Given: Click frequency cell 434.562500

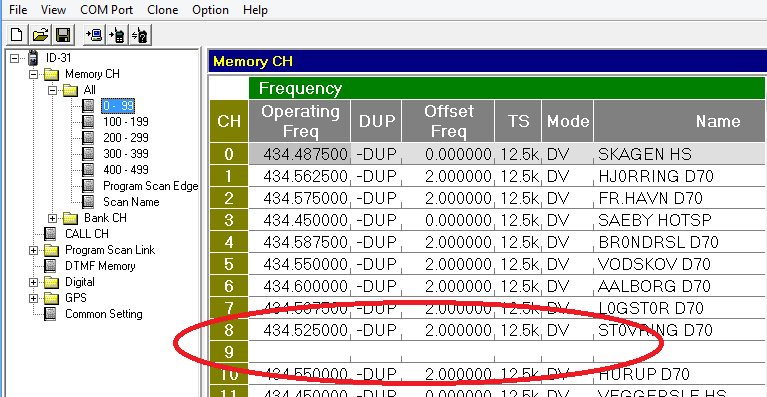Looking at the screenshot, I should tap(299, 176).
